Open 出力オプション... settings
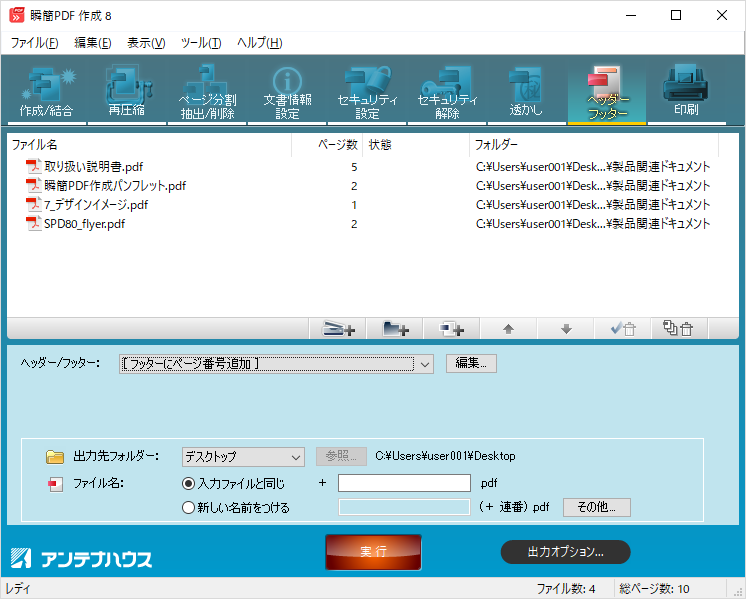The width and height of the screenshot is (746, 599). 565,552
